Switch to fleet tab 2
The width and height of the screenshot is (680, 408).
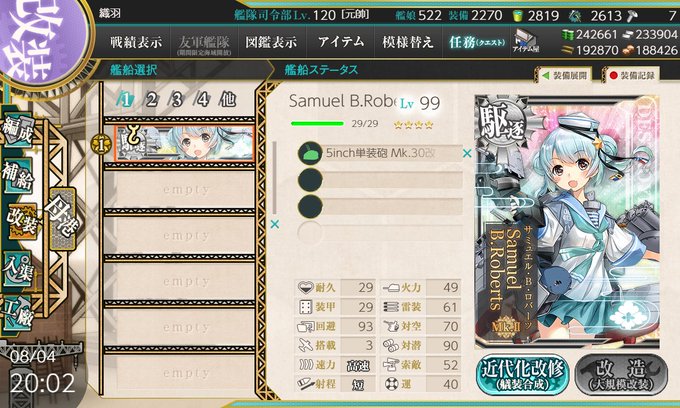151,100
